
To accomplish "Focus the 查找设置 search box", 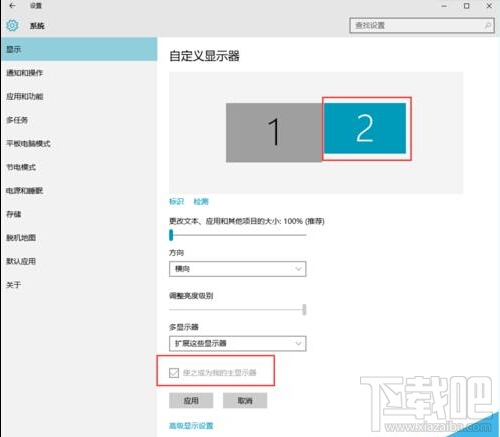I will 422,25.
